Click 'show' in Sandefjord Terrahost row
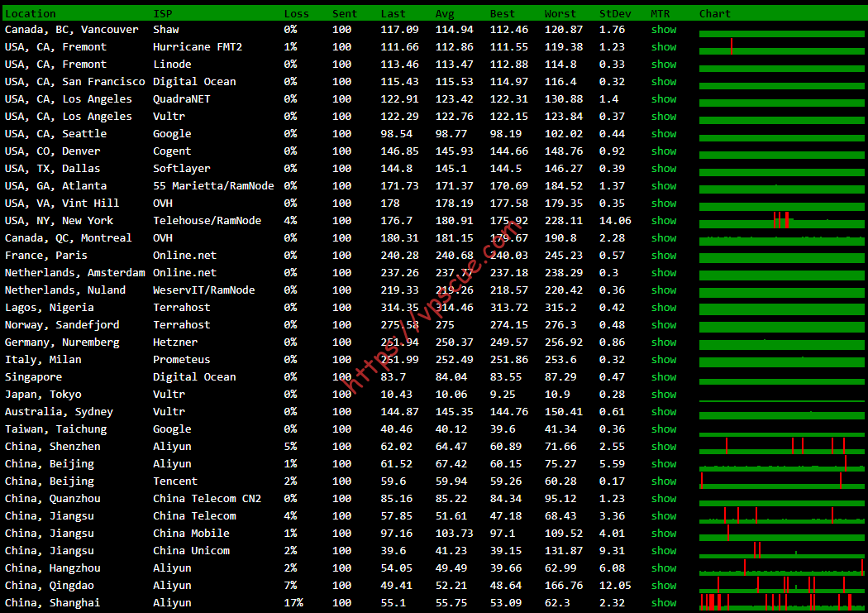Image resolution: width=868 pixels, height=613 pixels. (x=664, y=324)
